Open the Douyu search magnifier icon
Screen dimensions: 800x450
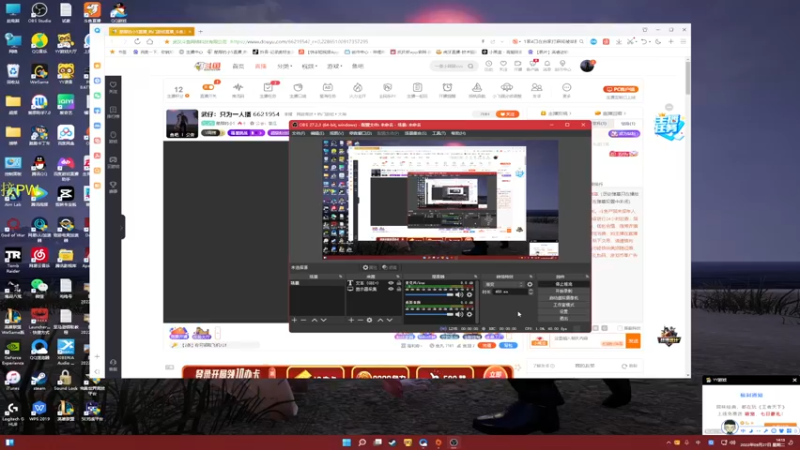pyautogui.click(x=470, y=66)
